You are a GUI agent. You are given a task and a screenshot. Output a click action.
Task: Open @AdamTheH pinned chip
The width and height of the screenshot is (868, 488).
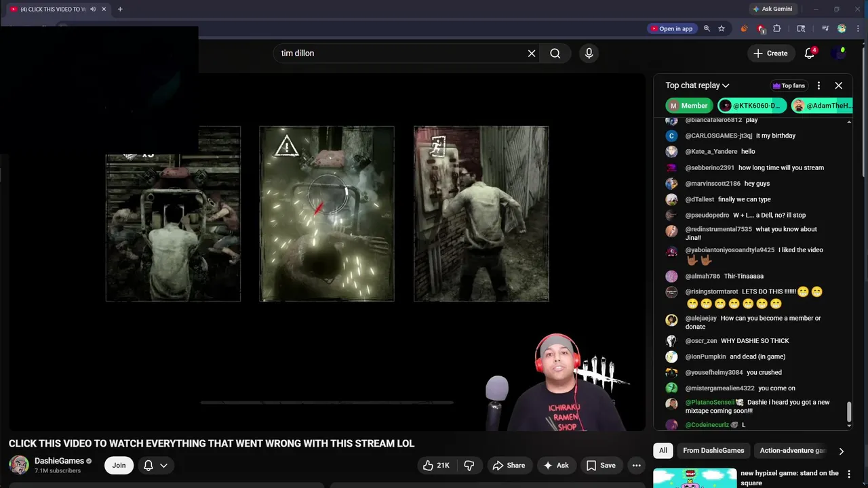pos(822,106)
